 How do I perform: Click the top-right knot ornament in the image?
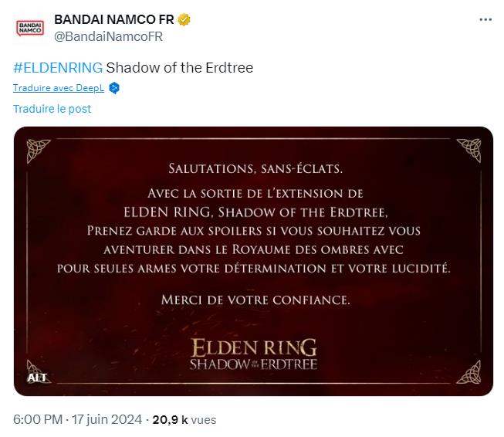[x=468, y=148]
